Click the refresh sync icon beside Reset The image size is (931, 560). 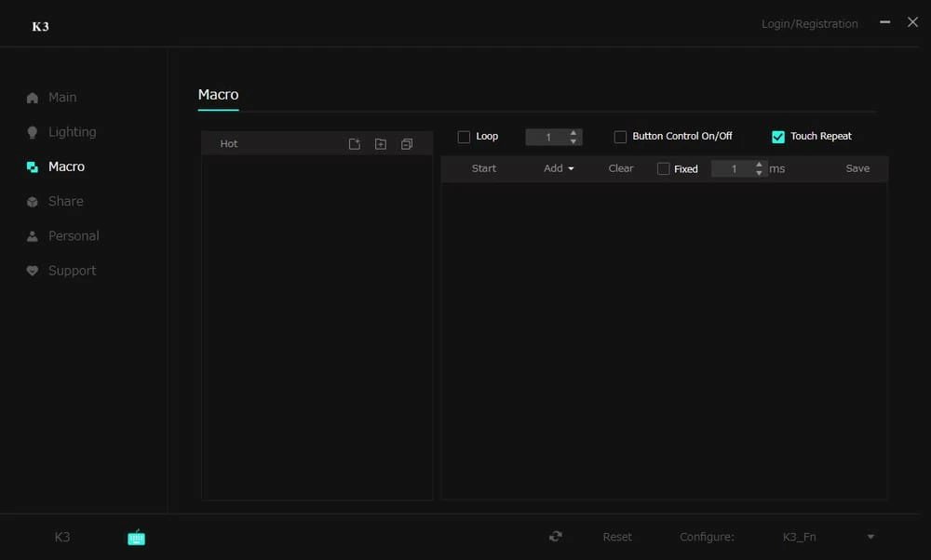(556, 537)
